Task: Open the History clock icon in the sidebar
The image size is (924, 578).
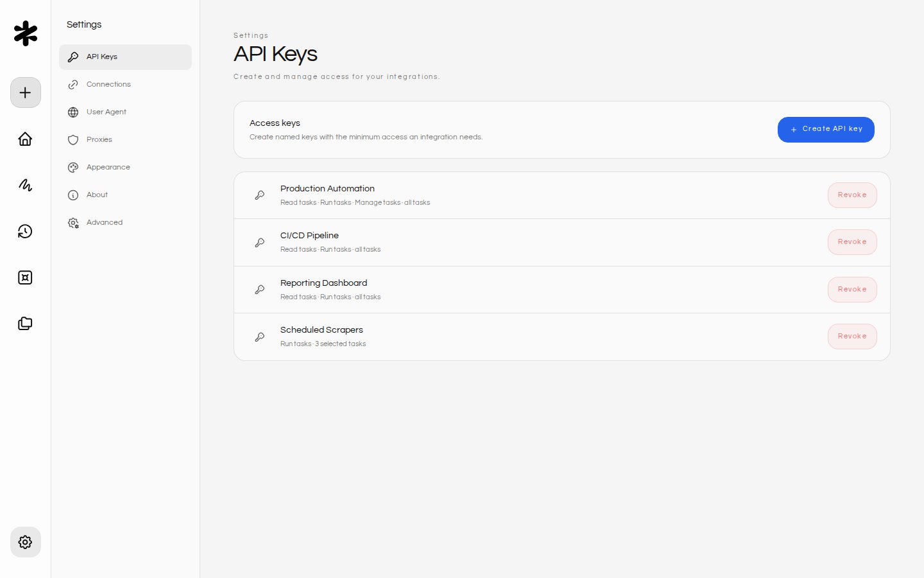Action: [26, 231]
